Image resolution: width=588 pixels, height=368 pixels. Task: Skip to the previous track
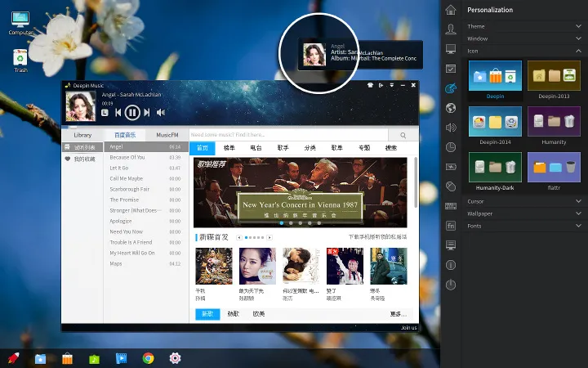click(118, 112)
